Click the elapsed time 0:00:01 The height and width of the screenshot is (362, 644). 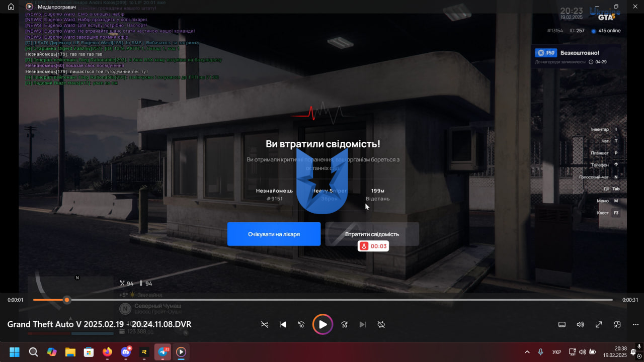pyautogui.click(x=16, y=300)
